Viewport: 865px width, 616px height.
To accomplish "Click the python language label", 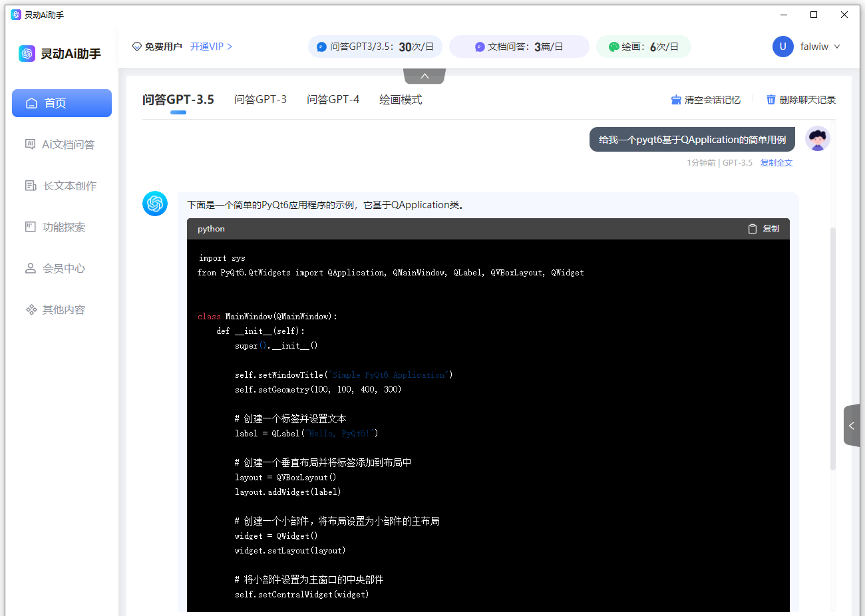I will (x=211, y=229).
